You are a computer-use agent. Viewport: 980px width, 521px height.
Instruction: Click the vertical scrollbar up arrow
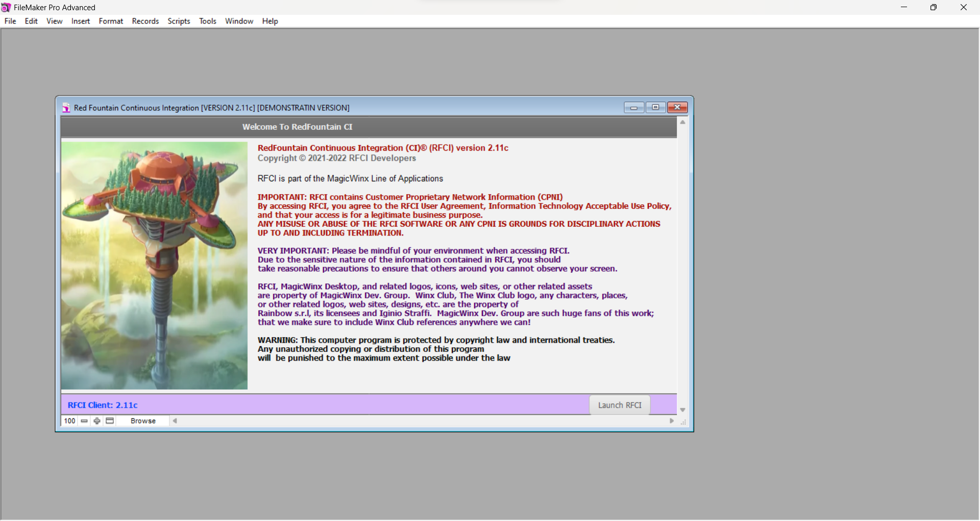[x=683, y=123]
